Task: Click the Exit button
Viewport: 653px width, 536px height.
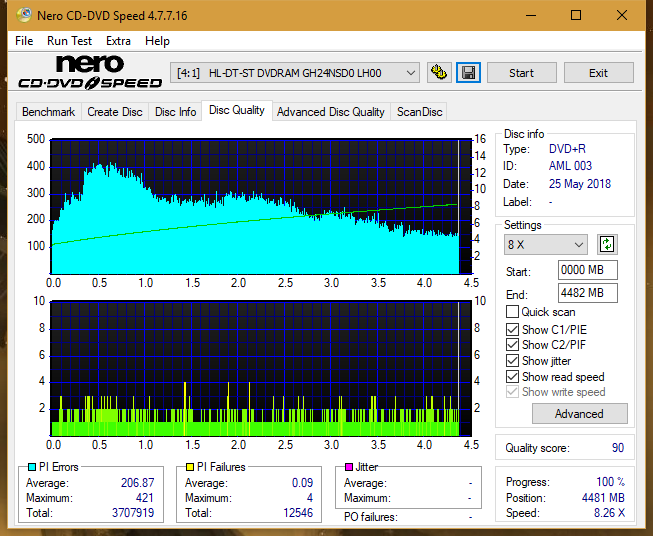Action: (598, 73)
